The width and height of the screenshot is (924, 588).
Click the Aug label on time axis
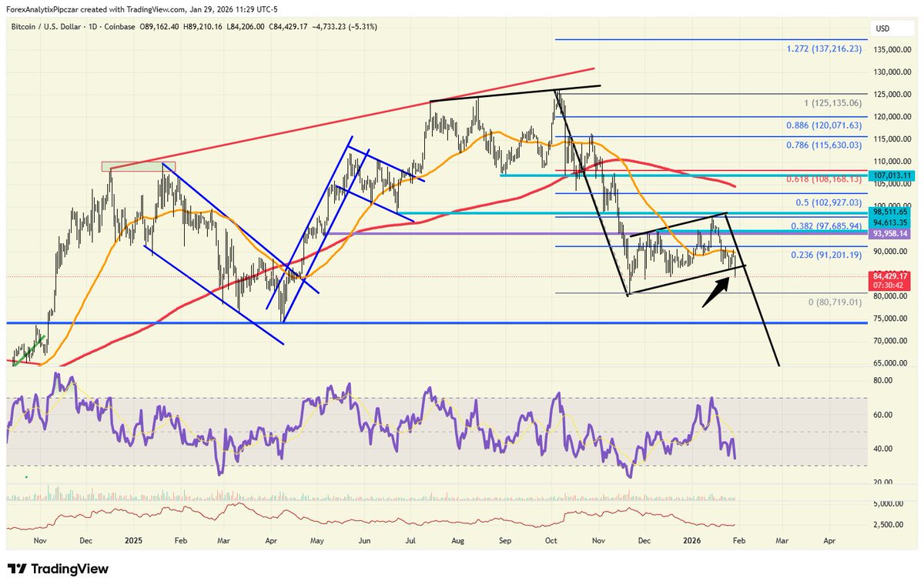pyautogui.click(x=458, y=542)
